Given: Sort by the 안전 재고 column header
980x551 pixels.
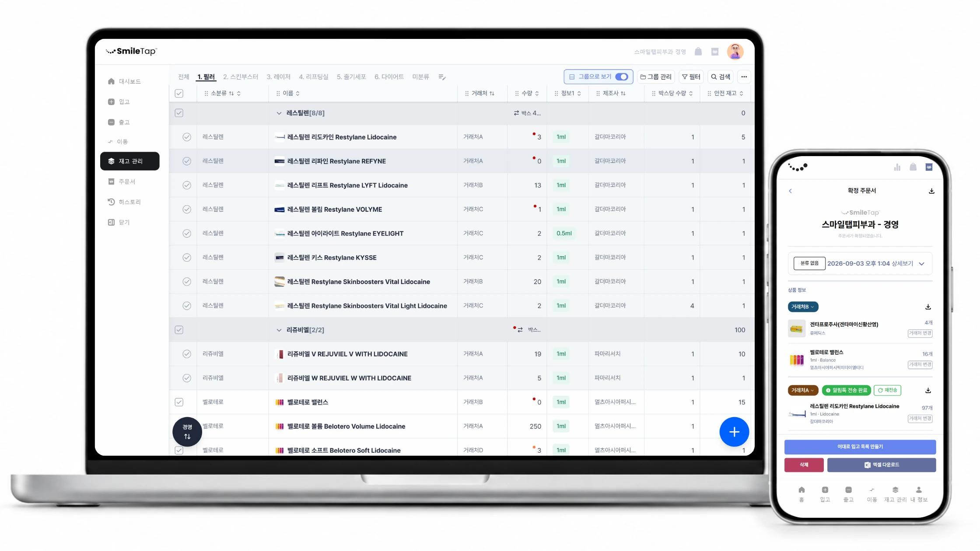Looking at the screenshot, I should (725, 93).
